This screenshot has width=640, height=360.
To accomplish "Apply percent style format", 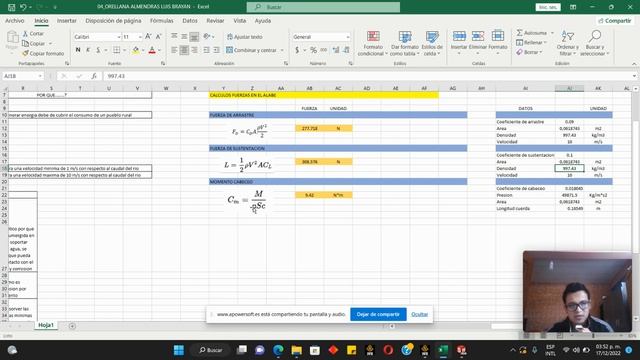I will pos(313,50).
